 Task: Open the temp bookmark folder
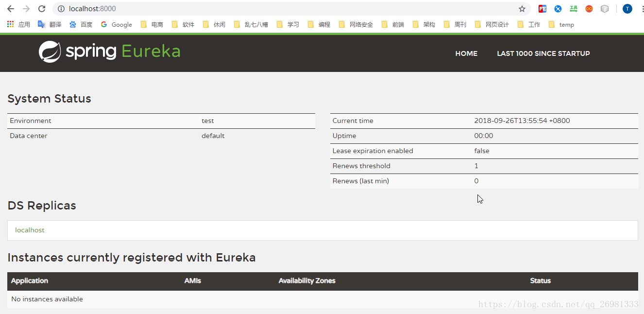tap(561, 24)
